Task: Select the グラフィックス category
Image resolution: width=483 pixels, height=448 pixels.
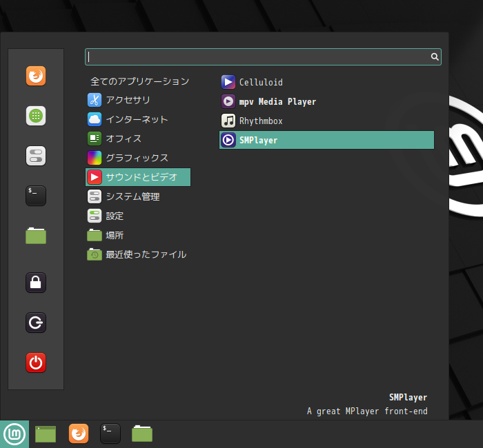Action: [x=138, y=158]
